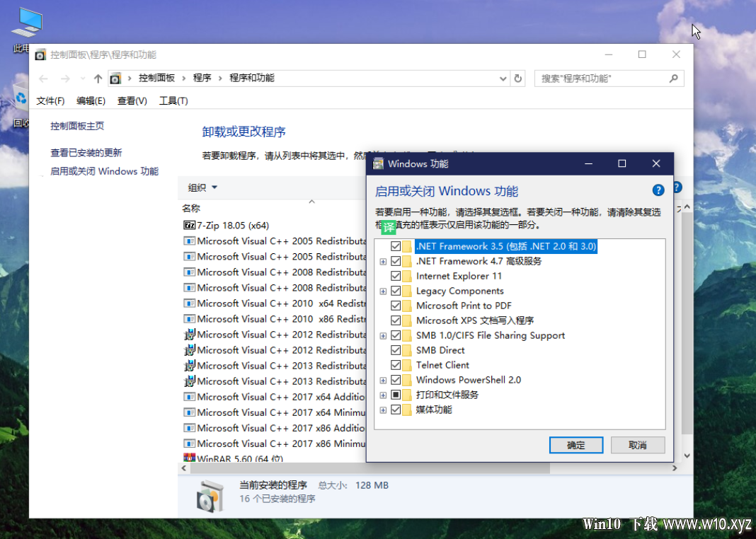The width and height of the screenshot is (756, 539).
Task: Open 控制面板主页 link
Action: (77, 126)
